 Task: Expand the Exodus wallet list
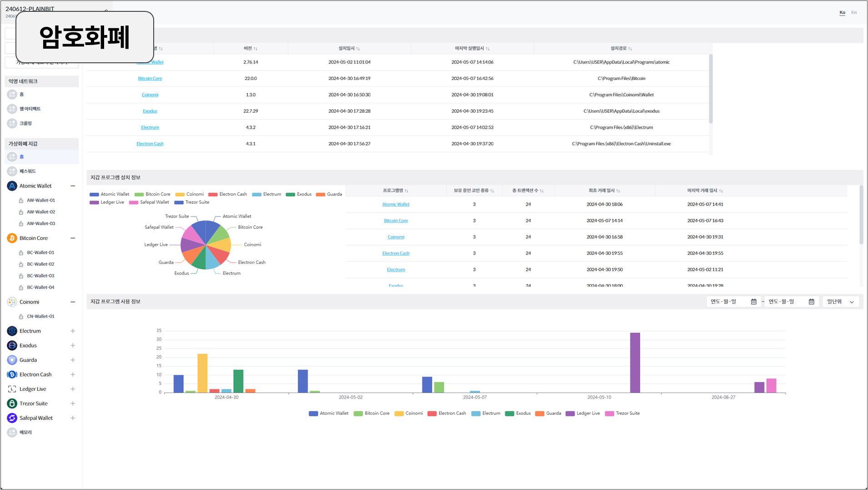[73, 346]
